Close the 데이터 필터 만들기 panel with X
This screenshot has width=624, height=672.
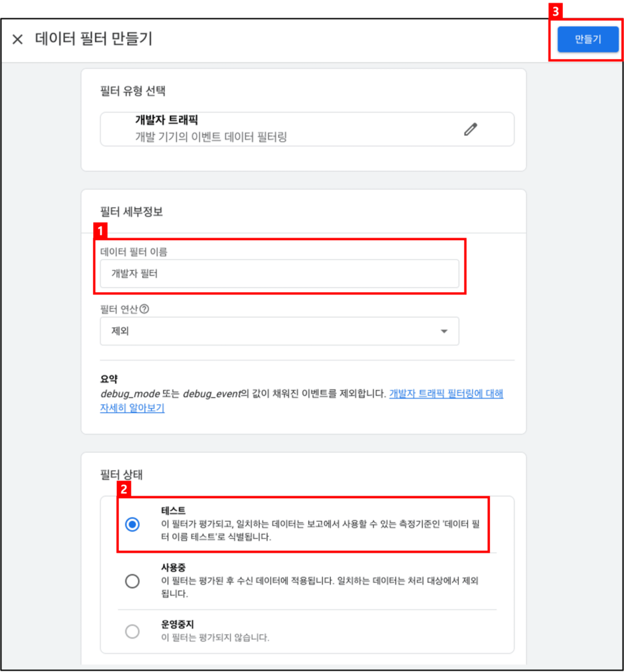18,39
